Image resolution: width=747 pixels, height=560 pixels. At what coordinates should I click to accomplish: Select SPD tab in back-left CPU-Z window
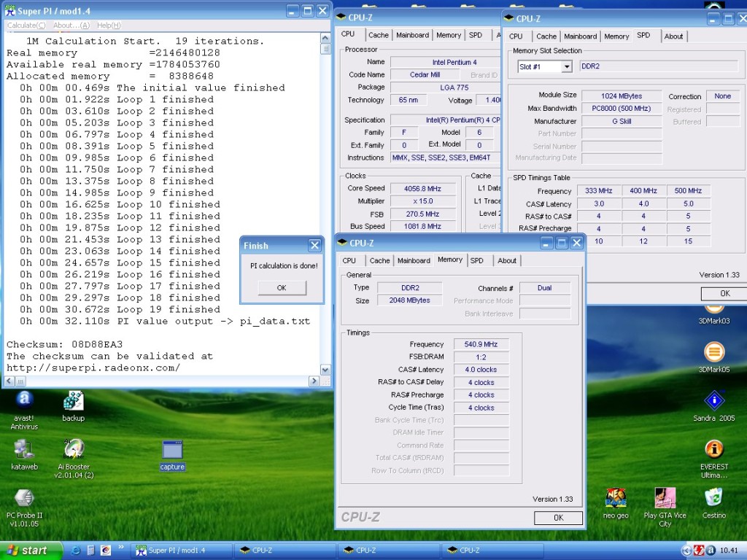click(476, 35)
